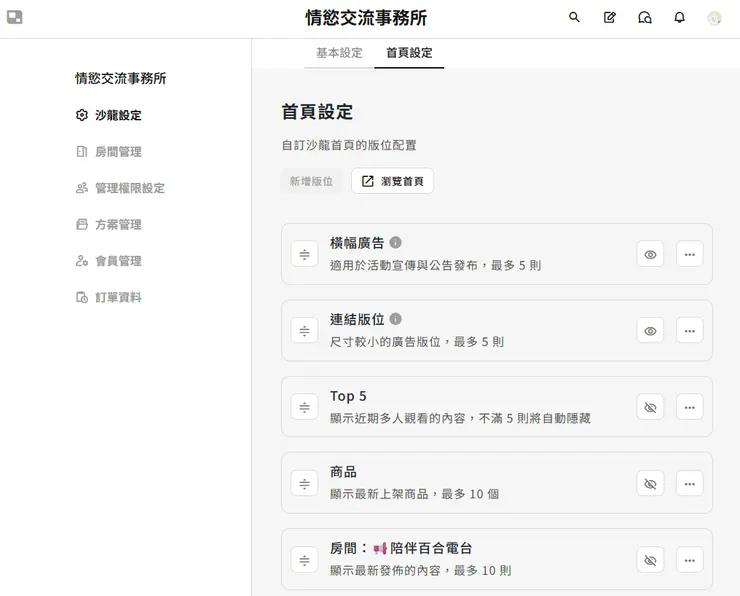The height and width of the screenshot is (596, 740).
Task: Click the 新增版位 button
Action: pyautogui.click(x=311, y=181)
